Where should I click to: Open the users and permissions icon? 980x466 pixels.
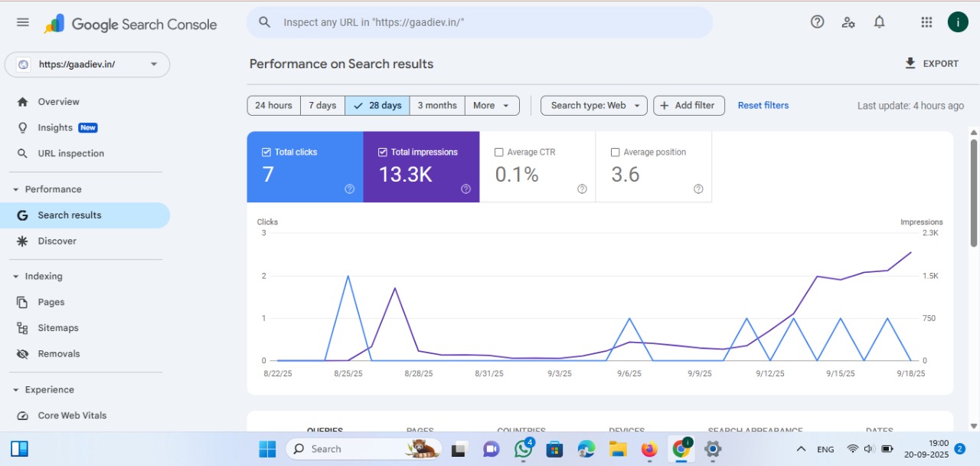pos(848,22)
